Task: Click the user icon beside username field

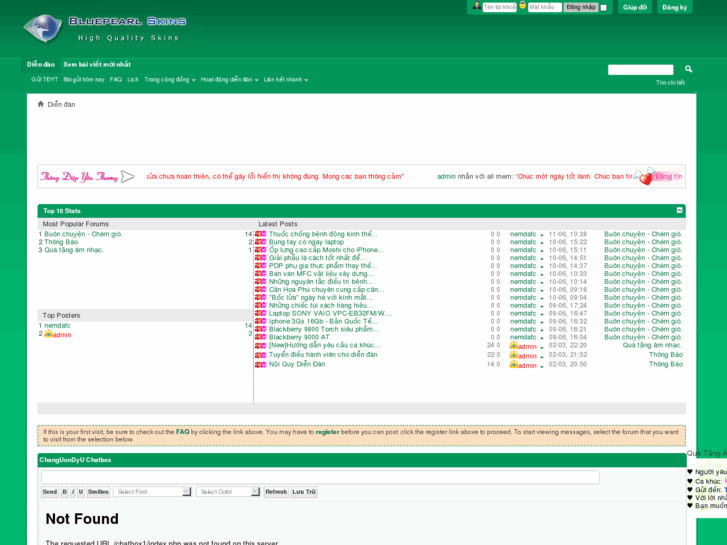Action: [476, 6]
